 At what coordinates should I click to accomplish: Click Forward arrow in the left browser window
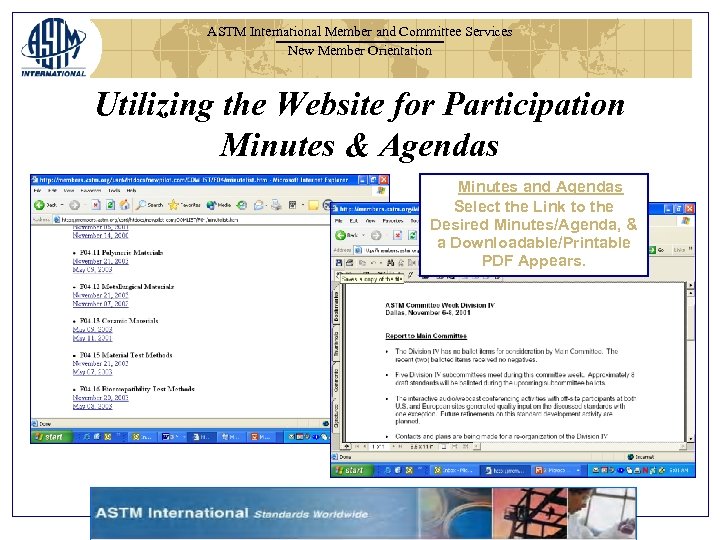pyautogui.click(x=74, y=205)
